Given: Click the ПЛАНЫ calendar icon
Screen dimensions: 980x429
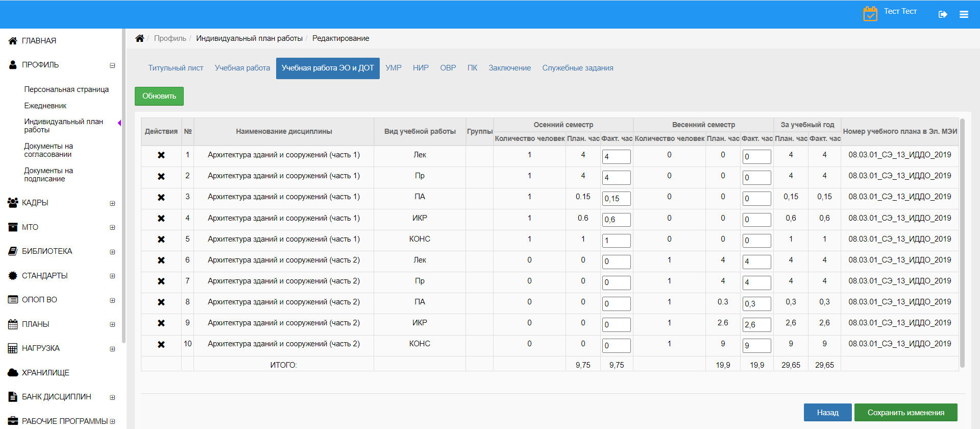Looking at the screenshot, I should click(x=13, y=324).
